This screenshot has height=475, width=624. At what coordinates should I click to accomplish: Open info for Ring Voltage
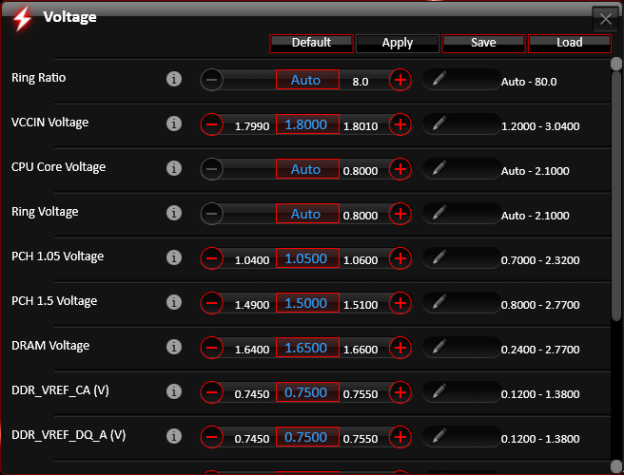pos(174,213)
